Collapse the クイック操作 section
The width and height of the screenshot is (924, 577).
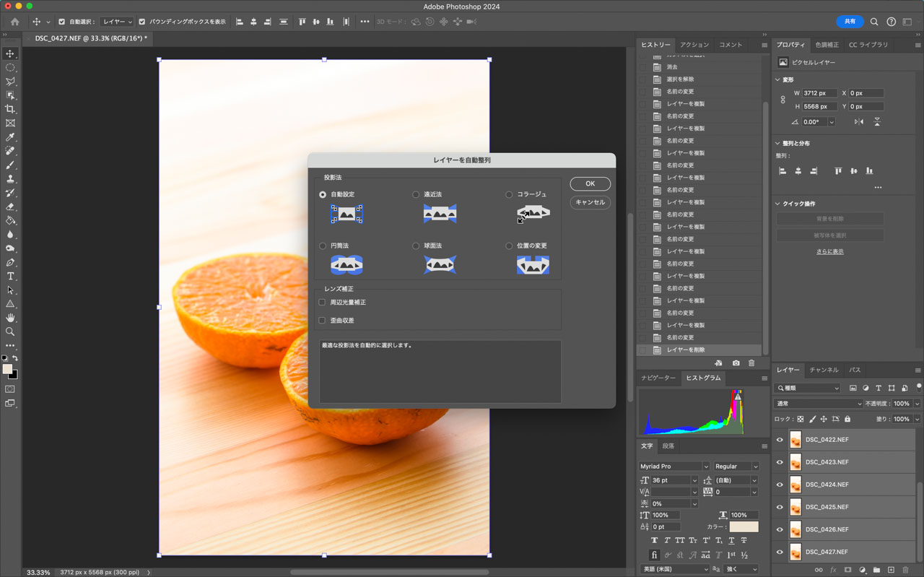pos(778,204)
